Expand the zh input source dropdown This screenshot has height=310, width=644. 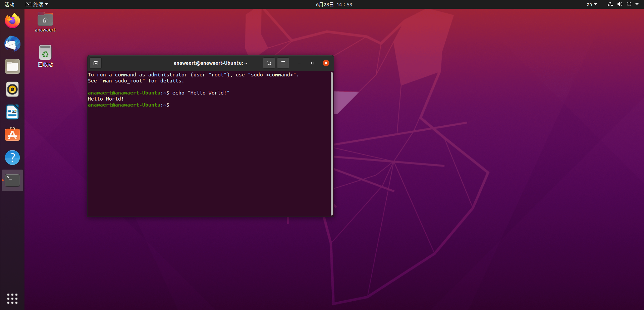point(592,4)
